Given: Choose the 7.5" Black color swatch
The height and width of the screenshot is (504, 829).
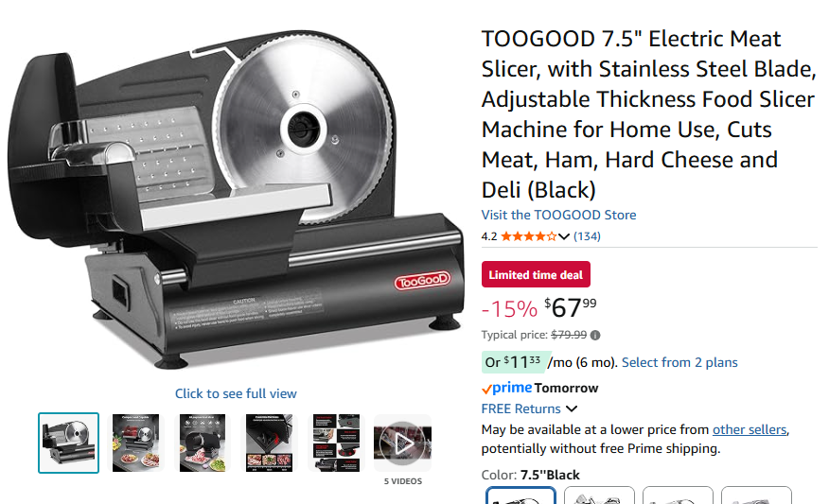Looking at the screenshot, I should click(520, 495).
